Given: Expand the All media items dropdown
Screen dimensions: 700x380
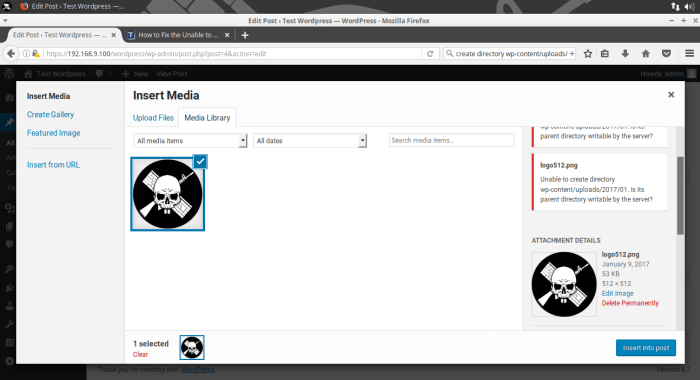Looking at the screenshot, I should (x=190, y=141).
